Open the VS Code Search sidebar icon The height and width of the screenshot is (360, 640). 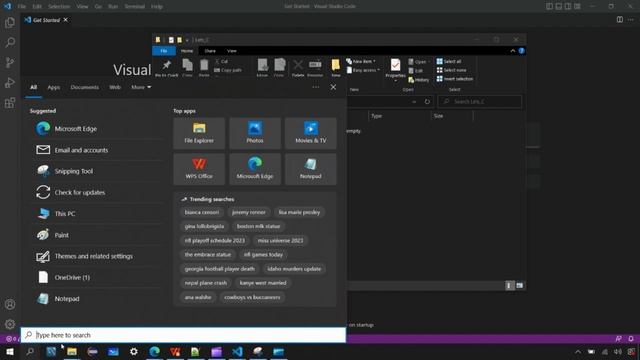pos(10,42)
